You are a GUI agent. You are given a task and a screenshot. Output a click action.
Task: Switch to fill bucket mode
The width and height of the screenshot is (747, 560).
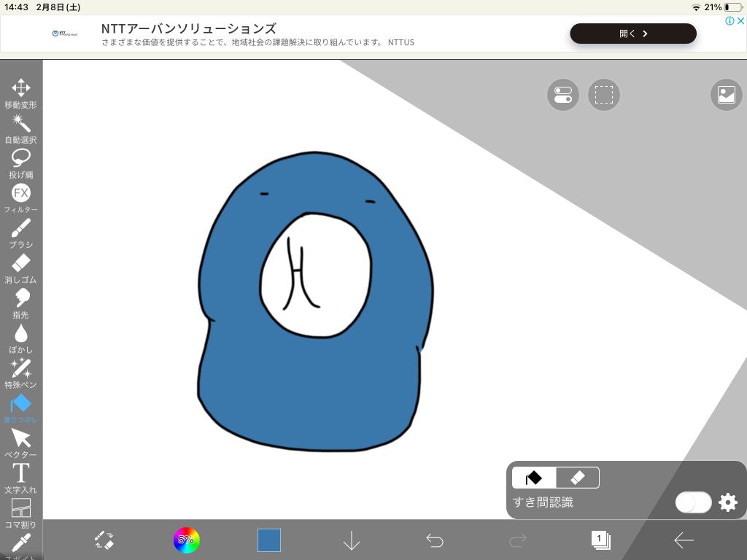click(534, 478)
